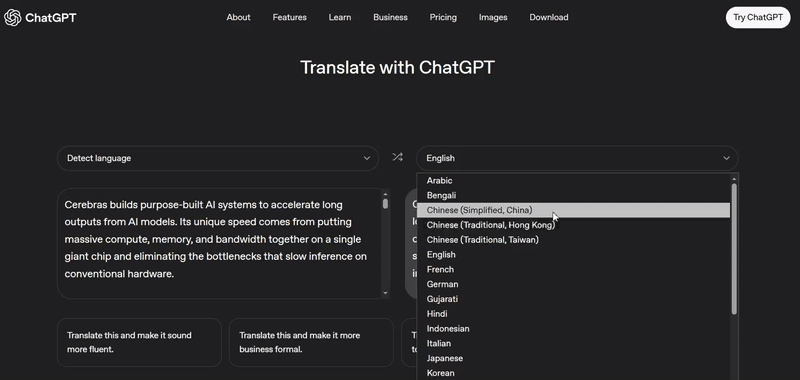Expand the Detect language dropdown
This screenshot has height=380, width=800.
pyautogui.click(x=218, y=158)
